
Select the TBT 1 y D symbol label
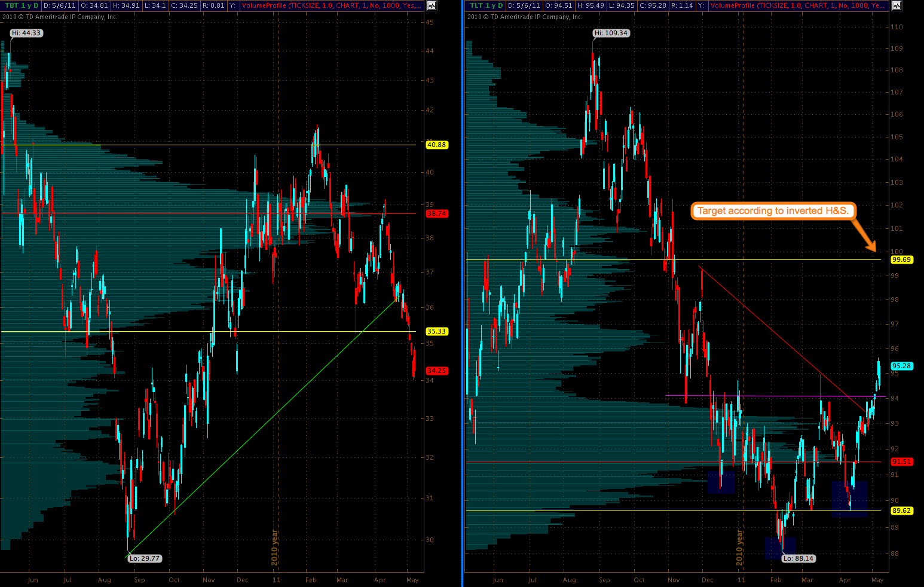(x=21, y=5)
